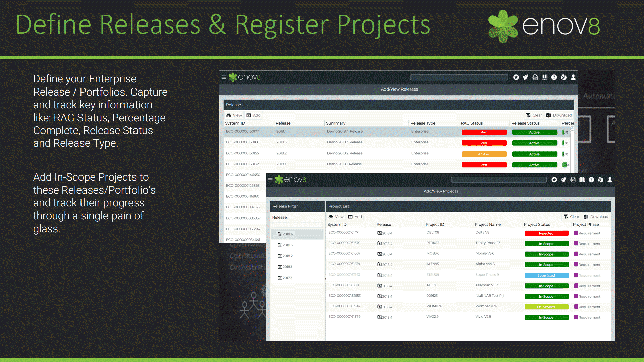Click enov8 logo in Projects window header

[x=290, y=180]
